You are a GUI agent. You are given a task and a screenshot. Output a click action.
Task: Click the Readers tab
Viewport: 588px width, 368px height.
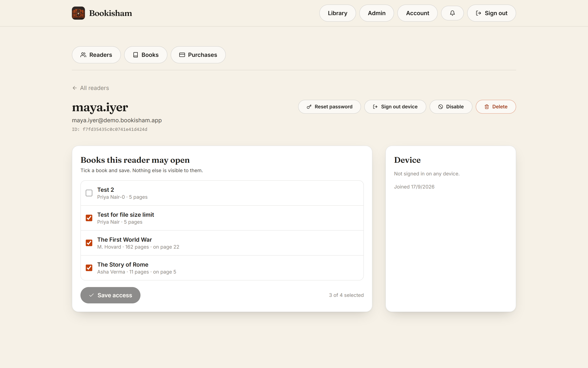(96, 55)
